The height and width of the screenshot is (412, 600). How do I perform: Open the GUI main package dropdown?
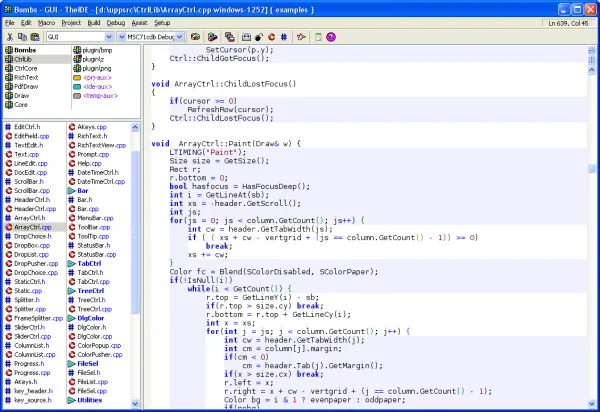109,37
